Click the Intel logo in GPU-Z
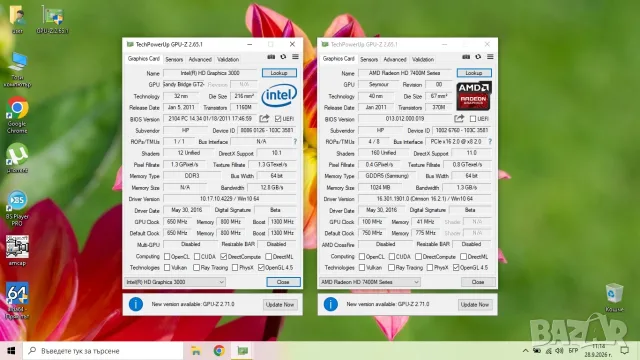The height and width of the screenshot is (360, 640). tap(279, 96)
